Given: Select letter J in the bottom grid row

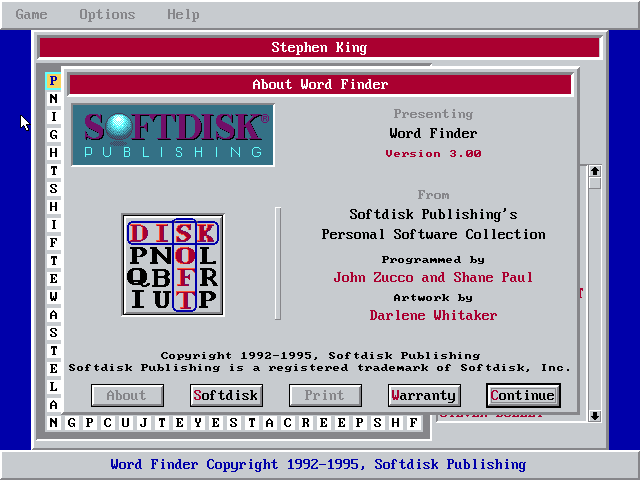Looking at the screenshot, I should tap(144, 423).
